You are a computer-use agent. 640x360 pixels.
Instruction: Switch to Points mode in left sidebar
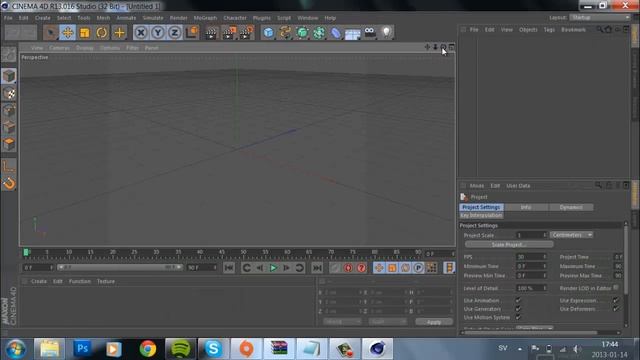coord(9,110)
